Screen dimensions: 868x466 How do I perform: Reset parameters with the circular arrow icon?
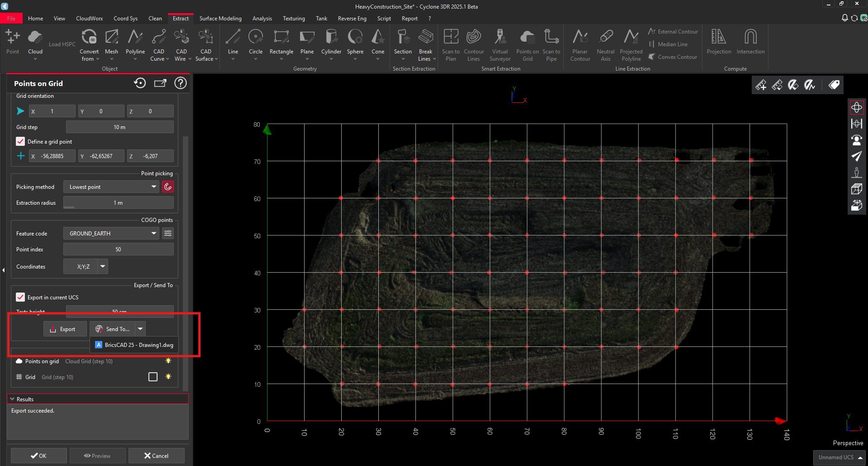click(140, 83)
